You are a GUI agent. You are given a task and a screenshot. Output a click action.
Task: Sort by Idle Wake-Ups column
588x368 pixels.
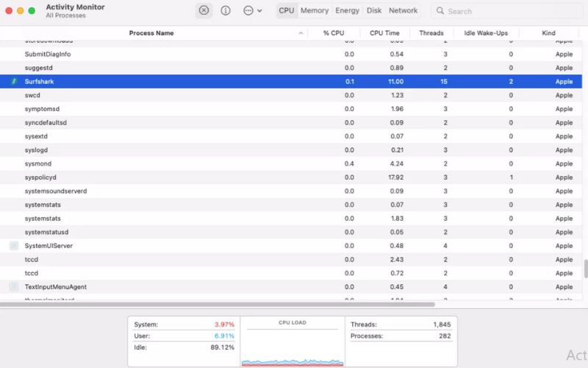[485, 33]
